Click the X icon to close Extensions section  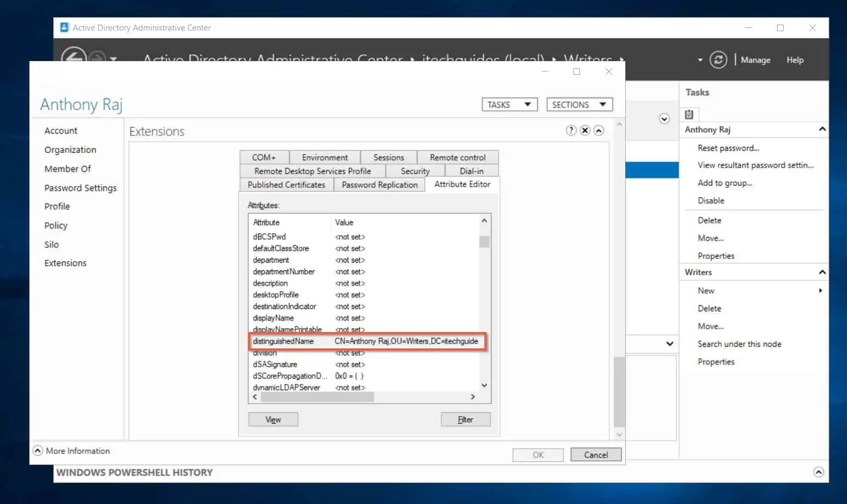coord(585,131)
